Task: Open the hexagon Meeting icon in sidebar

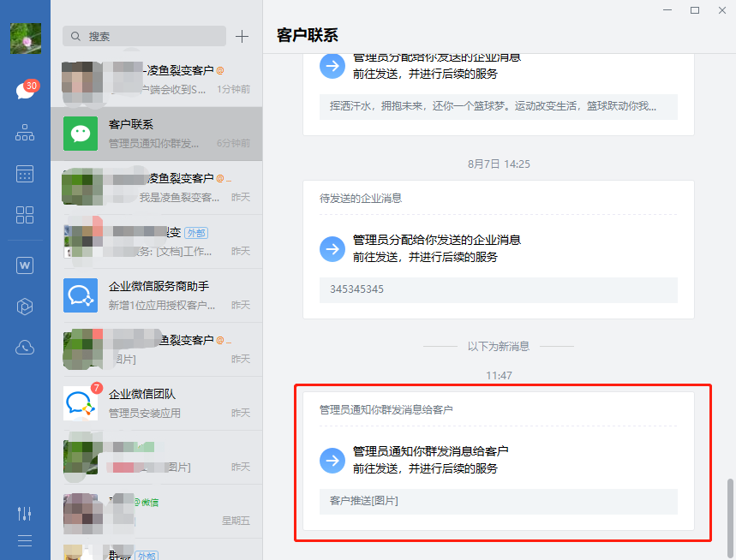Action: [x=25, y=307]
